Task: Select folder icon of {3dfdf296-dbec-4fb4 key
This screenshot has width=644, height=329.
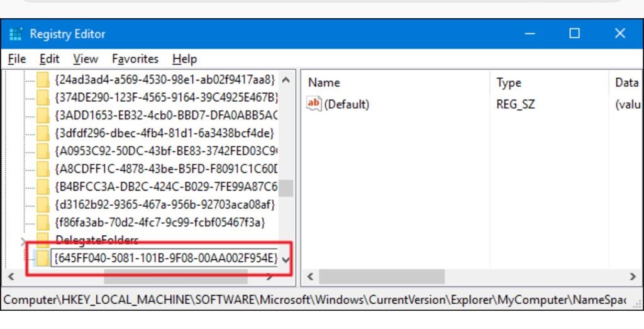Action: [43, 133]
